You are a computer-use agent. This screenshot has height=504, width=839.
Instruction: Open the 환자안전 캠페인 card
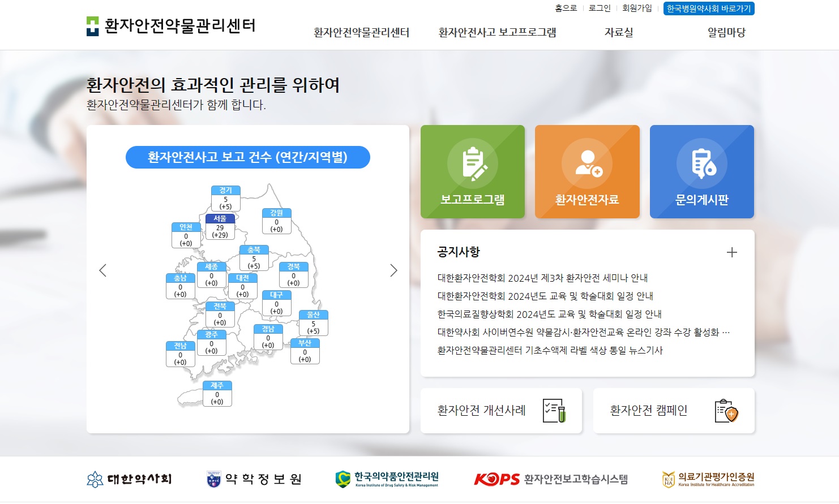pos(674,411)
